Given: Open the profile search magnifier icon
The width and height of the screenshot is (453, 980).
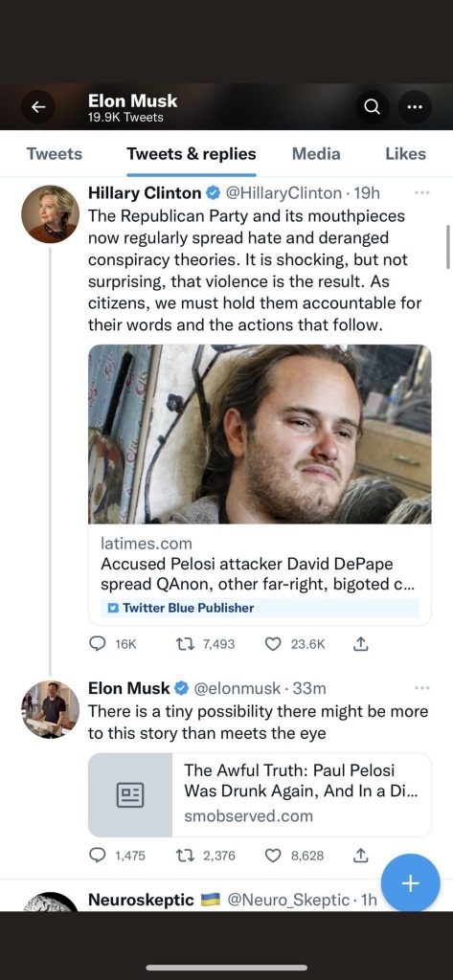Looking at the screenshot, I should (x=372, y=107).
